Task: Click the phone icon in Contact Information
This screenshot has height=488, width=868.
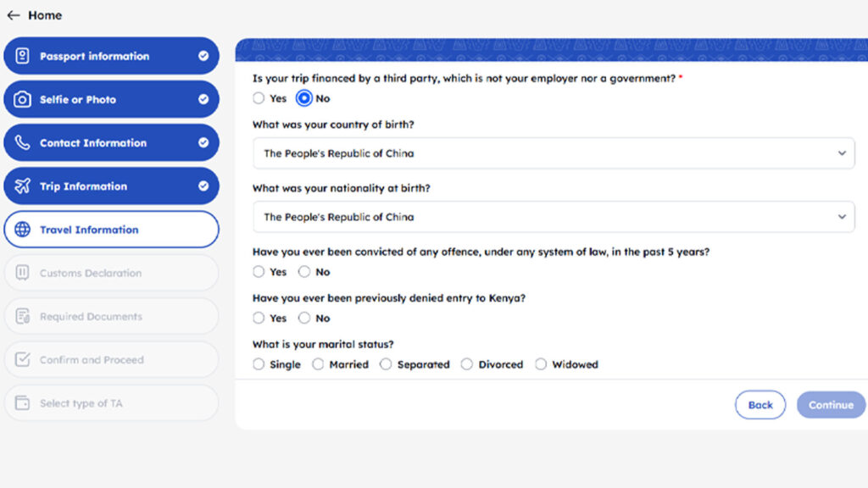Action: pos(22,142)
